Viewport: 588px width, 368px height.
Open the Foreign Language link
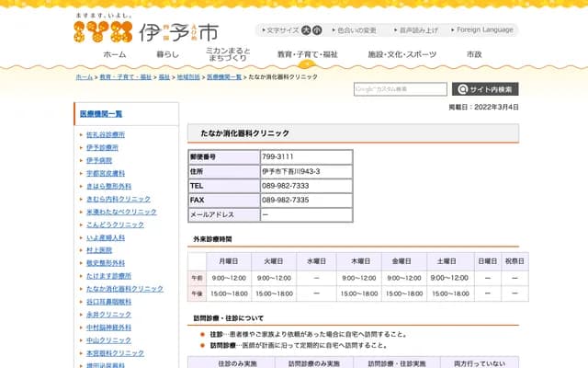(482, 29)
